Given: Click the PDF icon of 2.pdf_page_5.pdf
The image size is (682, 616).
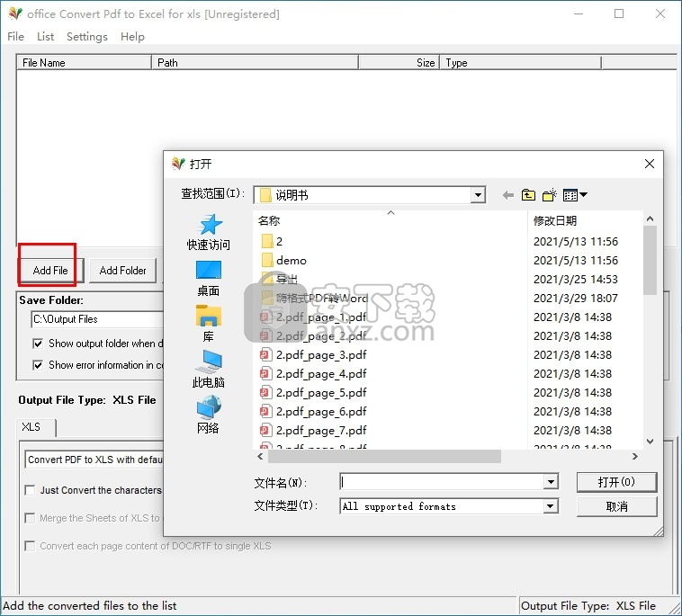Looking at the screenshot, I should (265, 393).
